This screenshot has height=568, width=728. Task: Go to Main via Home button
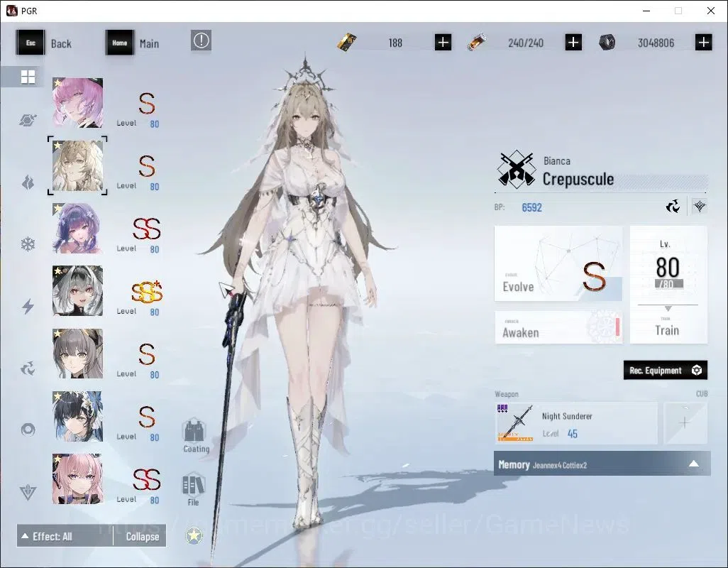pos(133,43)
